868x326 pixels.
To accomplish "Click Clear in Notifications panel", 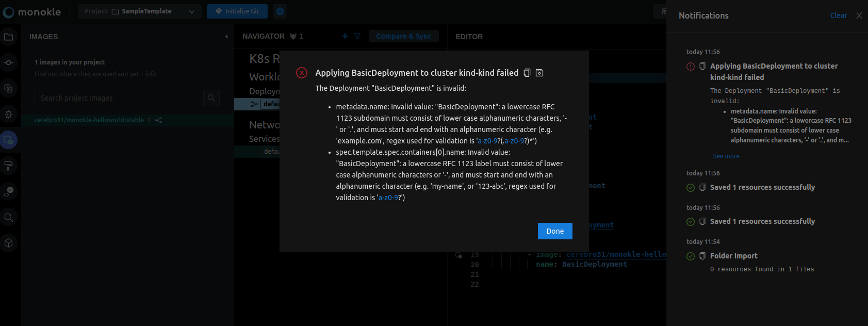I will click(839, 15).
